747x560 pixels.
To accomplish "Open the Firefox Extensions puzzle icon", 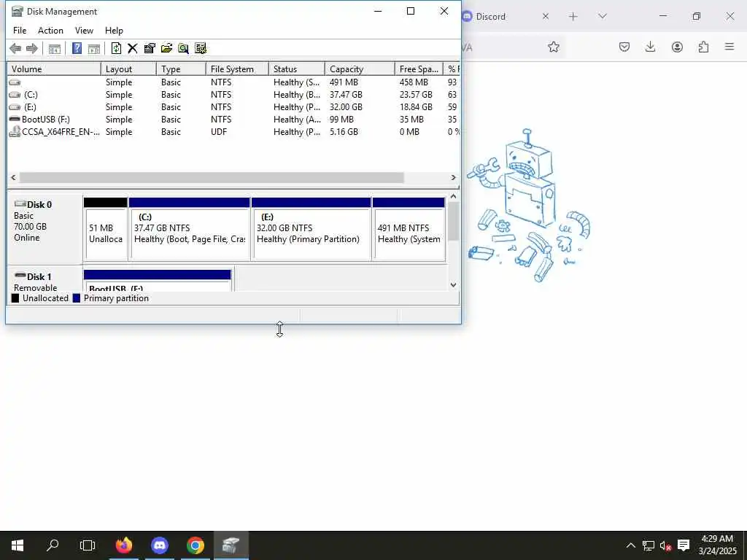I will 703,47.
